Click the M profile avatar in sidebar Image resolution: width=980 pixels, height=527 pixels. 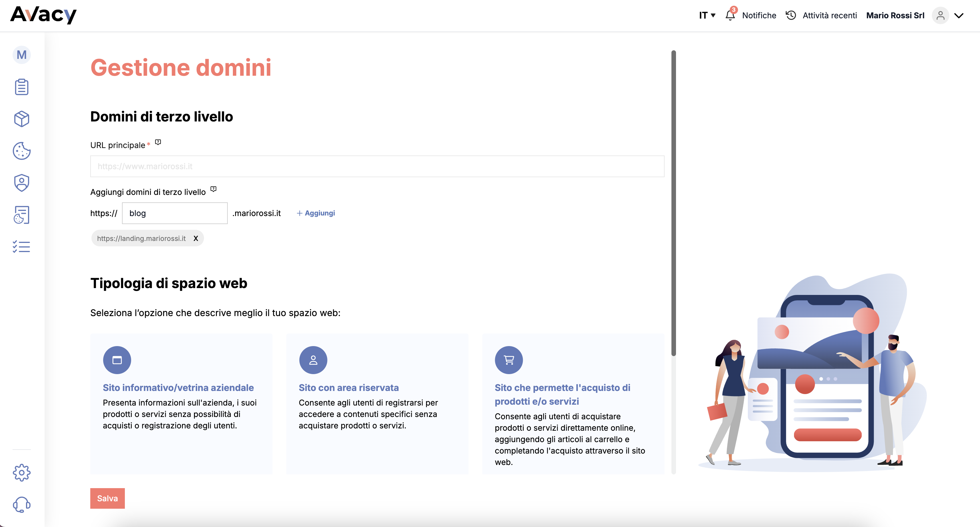22,55
